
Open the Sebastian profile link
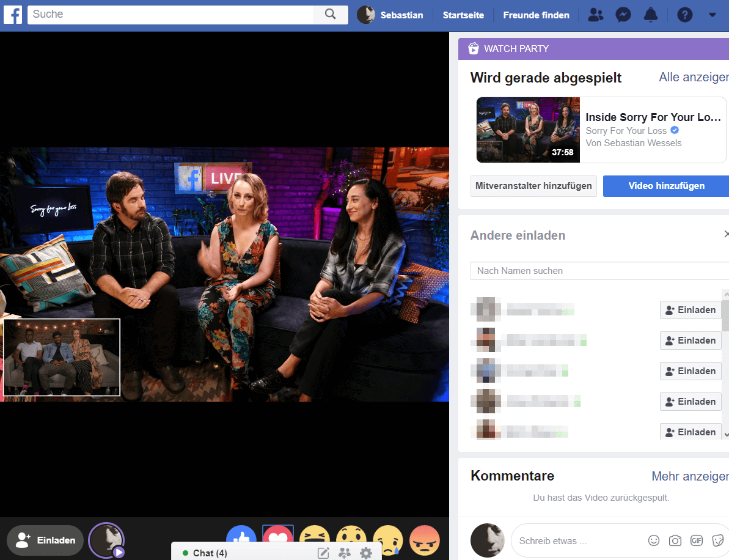(x=401, y=15)
